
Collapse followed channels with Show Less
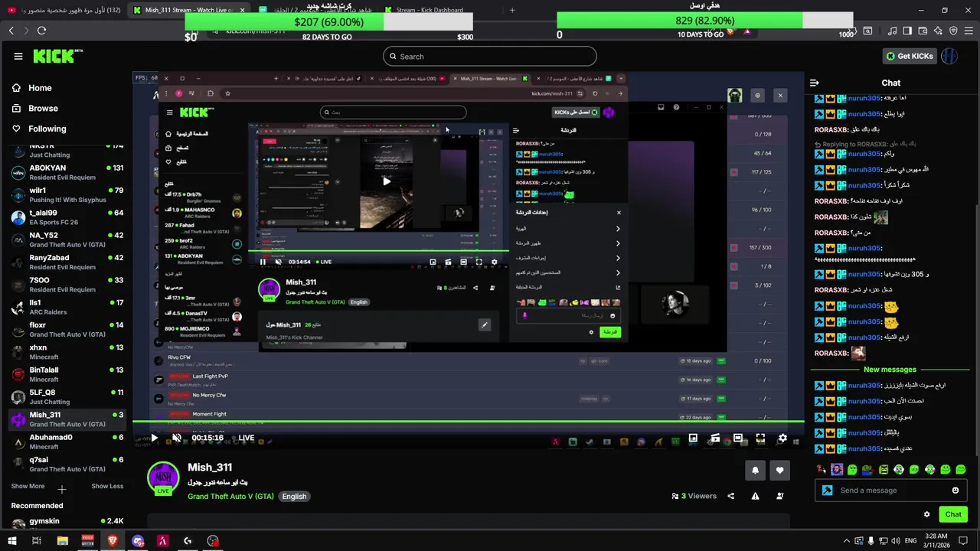pos(107,486)
